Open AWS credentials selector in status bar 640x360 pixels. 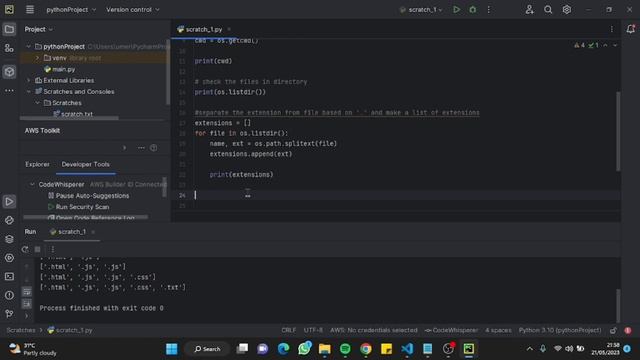(373, 330)
